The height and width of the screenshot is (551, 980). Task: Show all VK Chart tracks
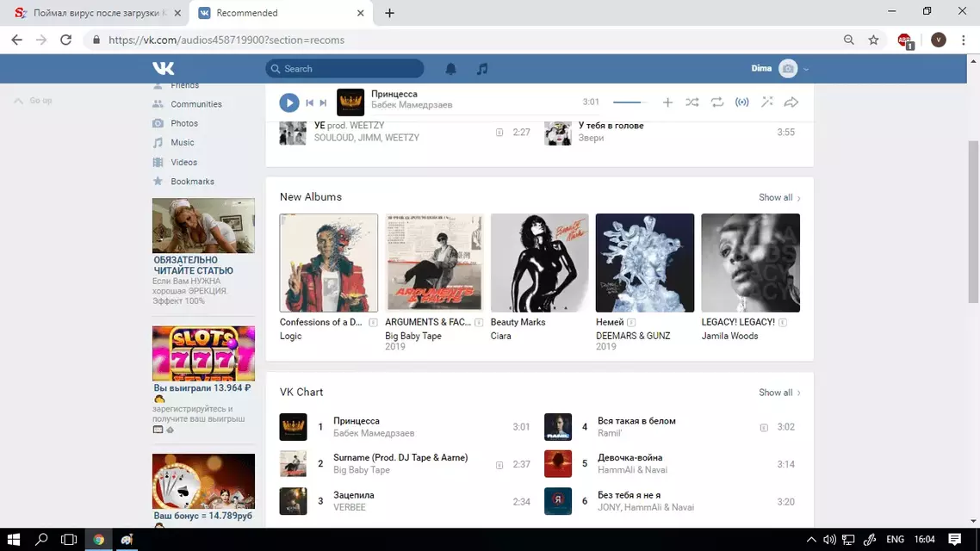pos(779,393)
